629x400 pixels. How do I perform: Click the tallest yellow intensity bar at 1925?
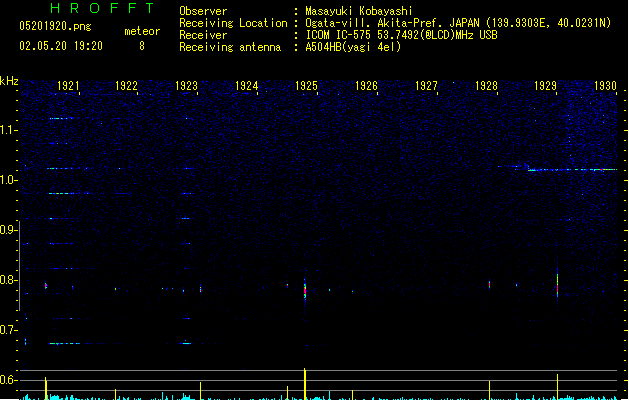[305, 384]
